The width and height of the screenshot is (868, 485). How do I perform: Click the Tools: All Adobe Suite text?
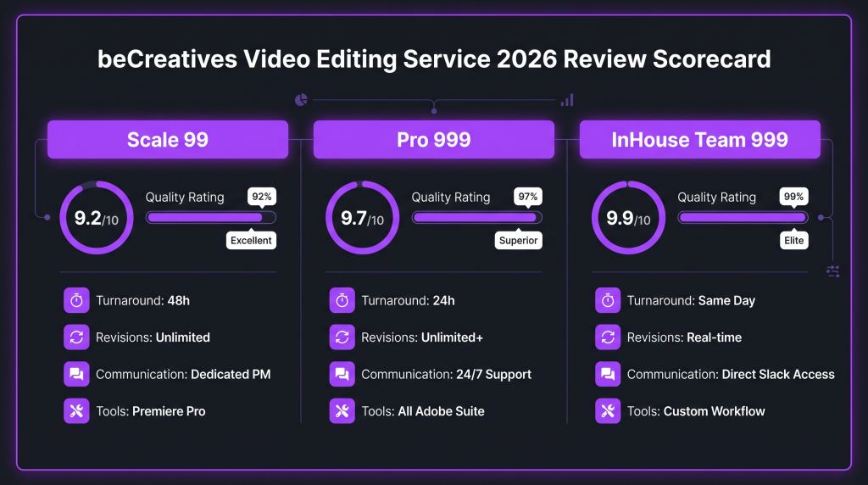(423, 411)
